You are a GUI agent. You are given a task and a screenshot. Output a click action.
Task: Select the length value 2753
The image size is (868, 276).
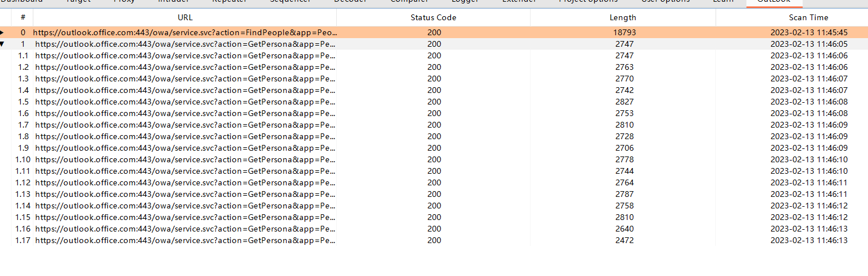click(624, 113)
